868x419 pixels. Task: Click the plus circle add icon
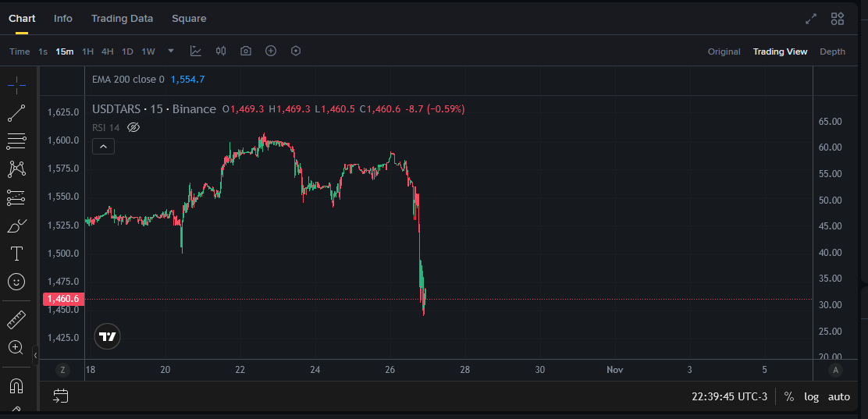271,51
